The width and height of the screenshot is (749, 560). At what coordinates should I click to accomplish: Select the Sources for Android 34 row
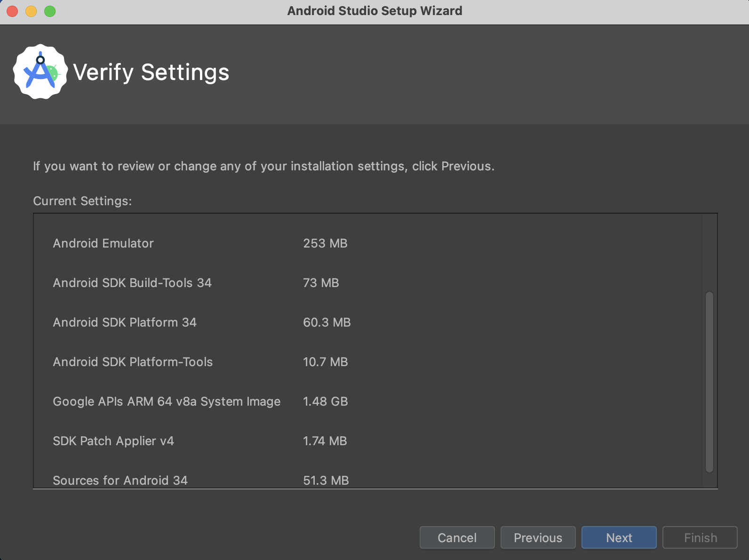click(x=120, y=480)
